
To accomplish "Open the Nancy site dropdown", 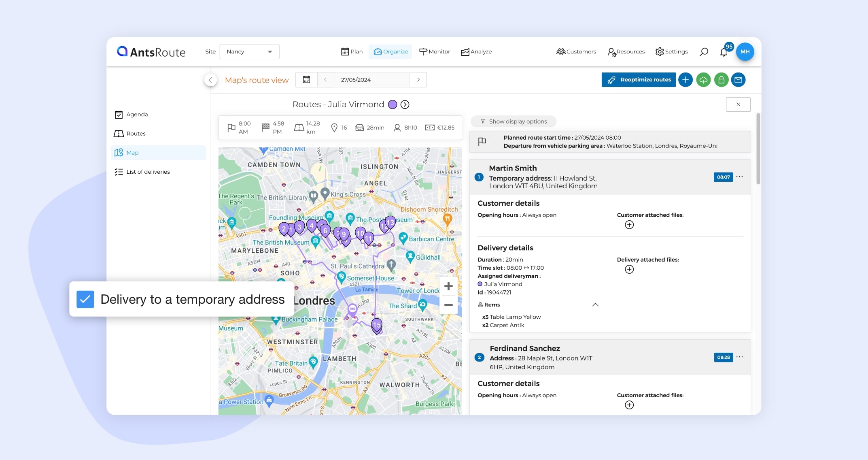I will 249,52.
